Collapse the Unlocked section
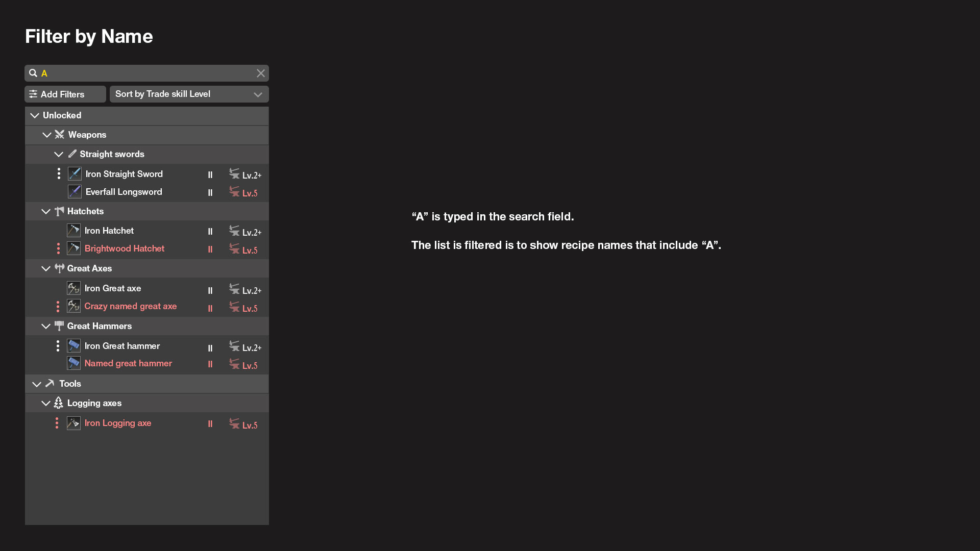 coord(35,115)
